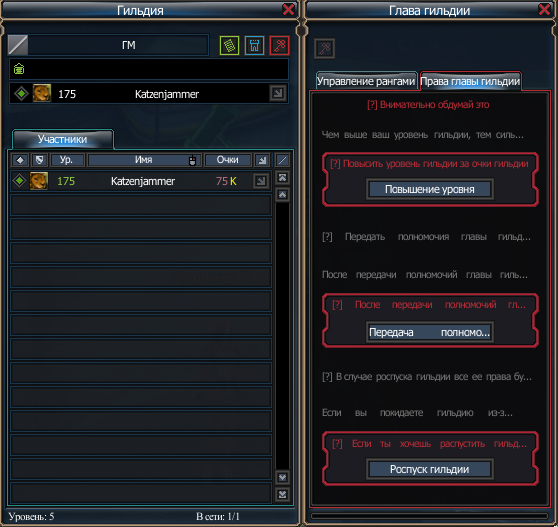Select the Участники tab
The width and height of the screenshot is (558, 527).
click(63, 139)
